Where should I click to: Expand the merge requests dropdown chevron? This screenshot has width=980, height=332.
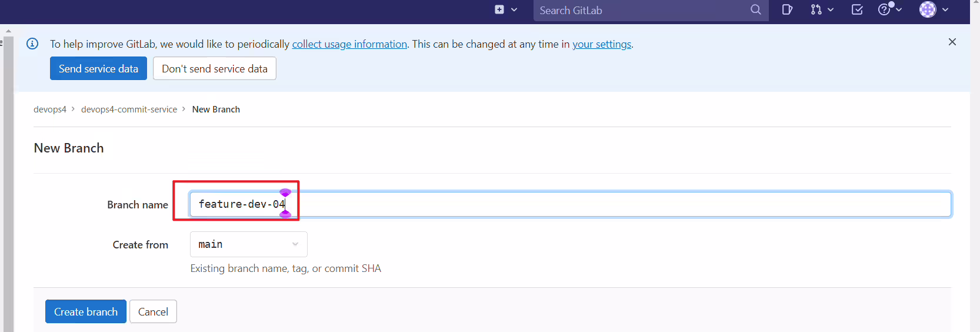831,9
